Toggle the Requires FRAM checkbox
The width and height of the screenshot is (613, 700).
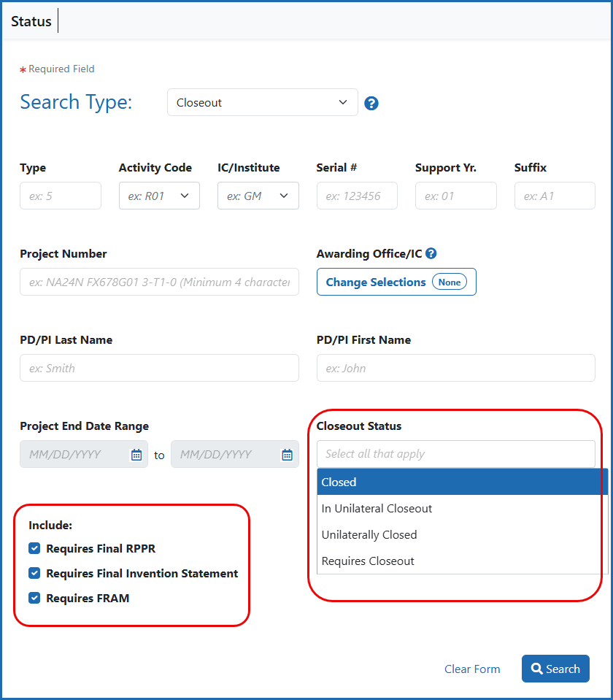tap(34, 598)
